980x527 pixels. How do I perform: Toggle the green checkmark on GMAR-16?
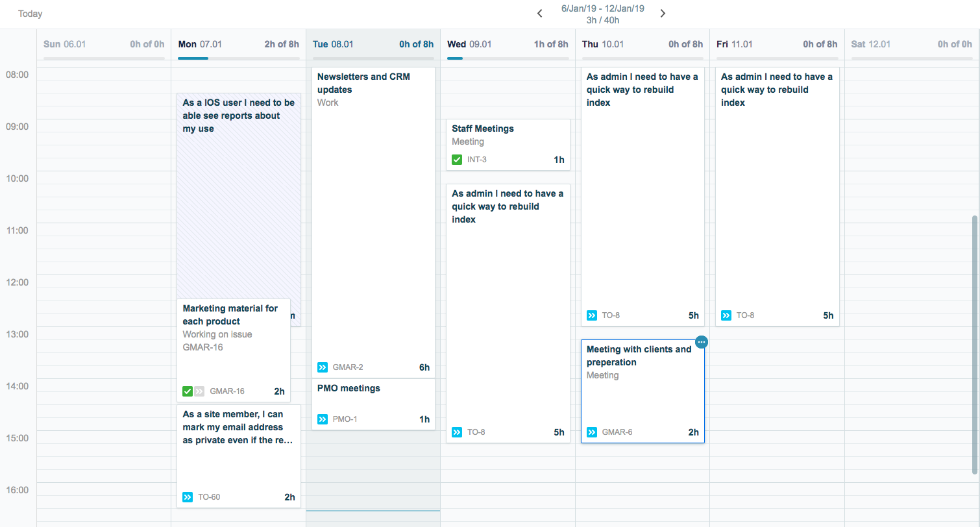188,391
